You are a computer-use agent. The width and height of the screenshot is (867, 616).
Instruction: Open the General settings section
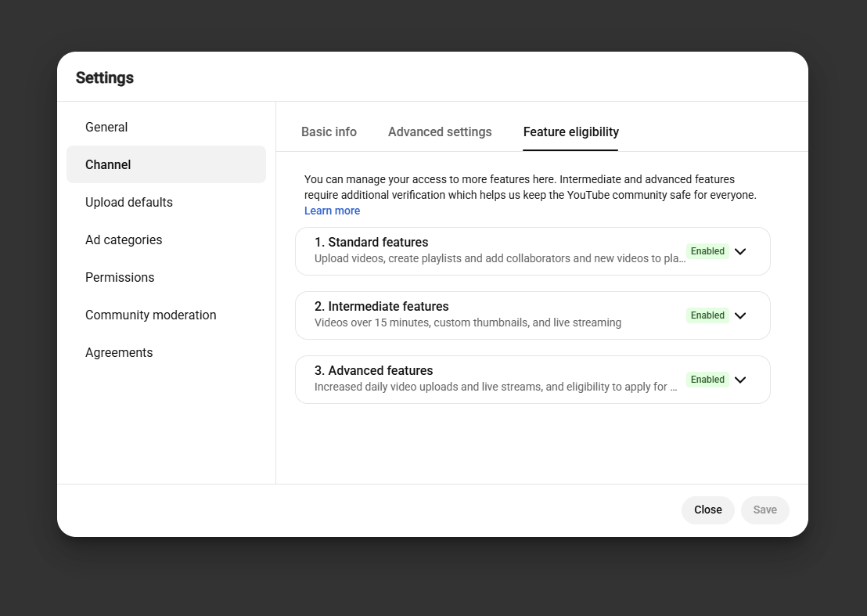pyautogui.click(x=166, y=127)
